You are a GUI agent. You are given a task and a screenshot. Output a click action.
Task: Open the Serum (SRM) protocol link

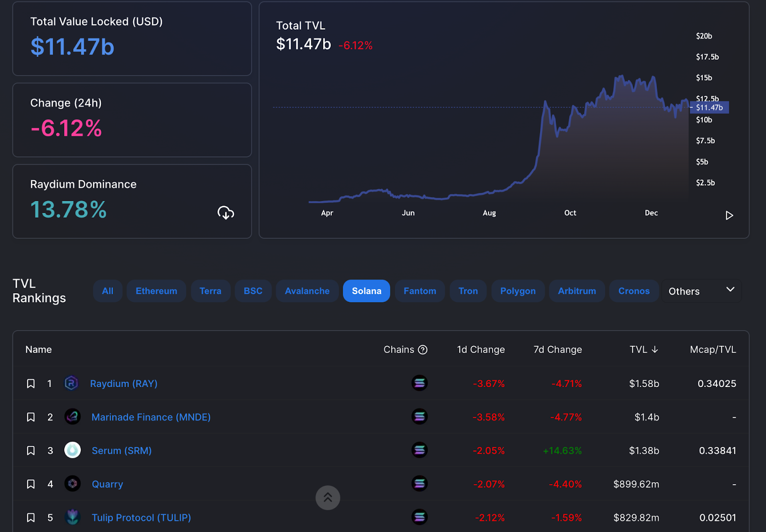pos(122,451)
